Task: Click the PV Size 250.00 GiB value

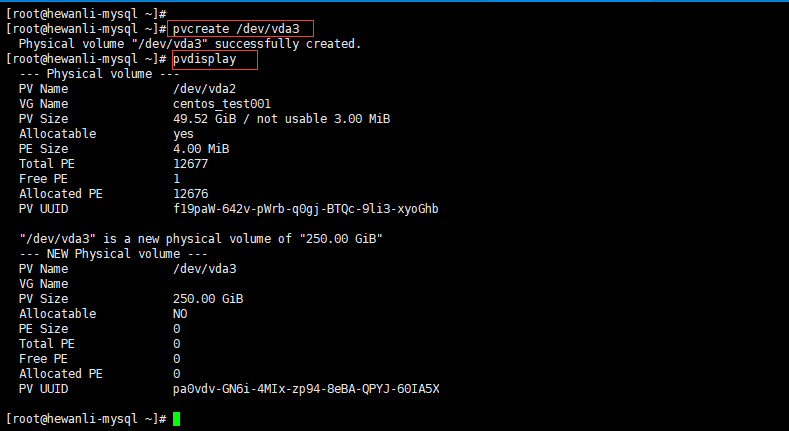Action: tap(208, 299)
